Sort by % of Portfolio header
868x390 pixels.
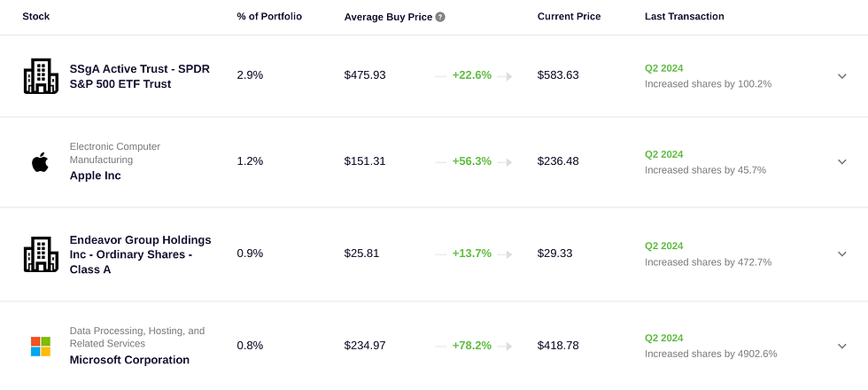pos(269,17)
